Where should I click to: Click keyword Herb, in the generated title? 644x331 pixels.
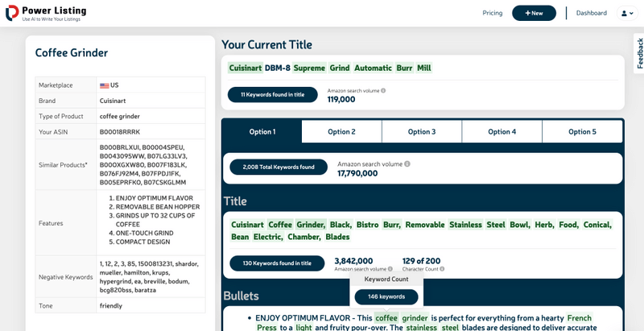tap(544, 225)
